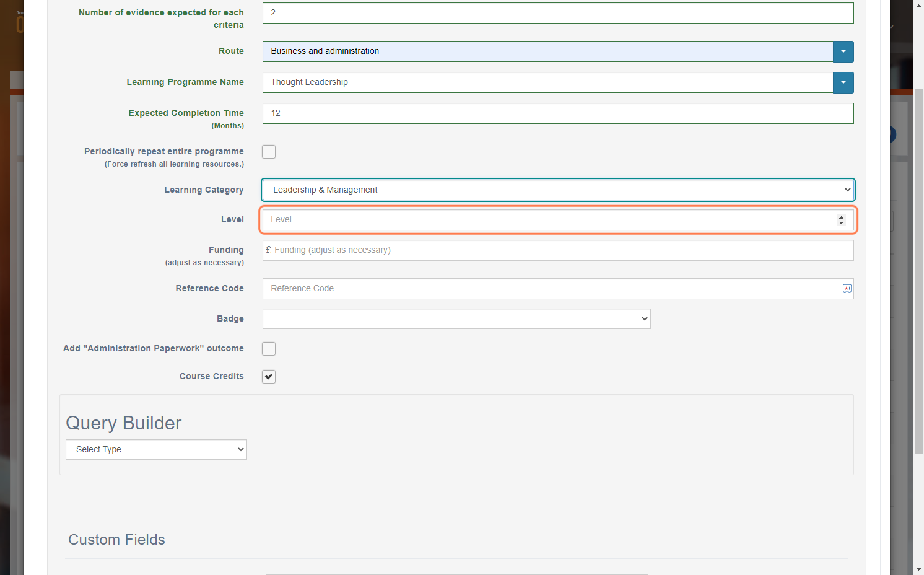The height and width of the screenshot is (575, 924).
Task: Click the Course Credits label
Action: coord(212,377)
